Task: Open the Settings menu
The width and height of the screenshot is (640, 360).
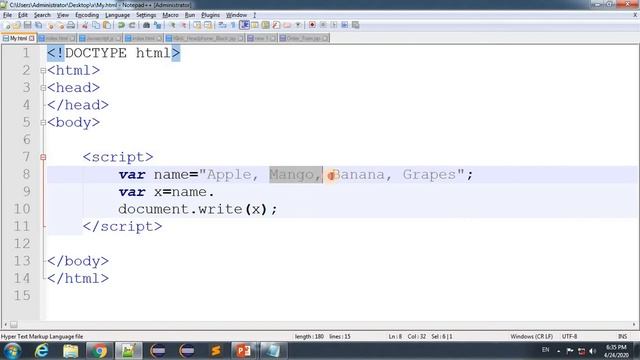Action: (146, 15)
